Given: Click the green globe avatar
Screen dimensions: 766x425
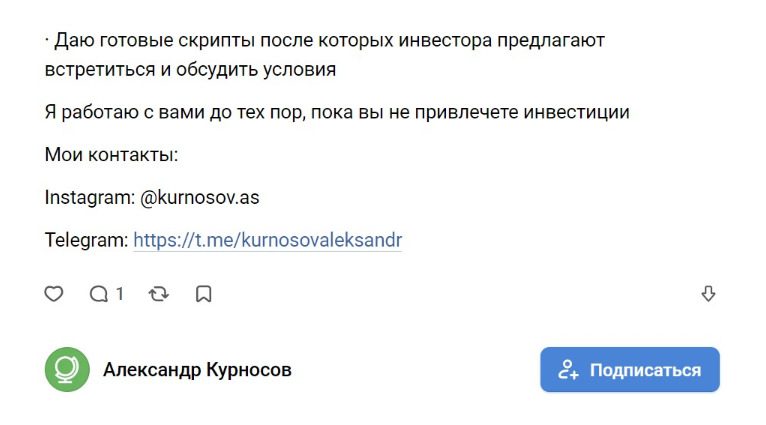Looking at the screenshot, I should click(67, 370).
